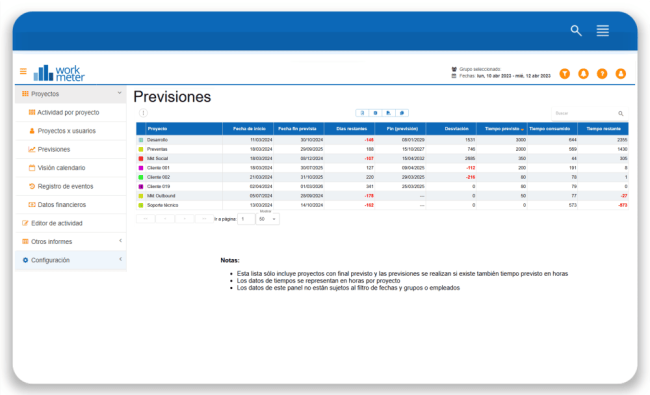
Task: Sort by the Tiempo consumido column header
Action: 552,129
